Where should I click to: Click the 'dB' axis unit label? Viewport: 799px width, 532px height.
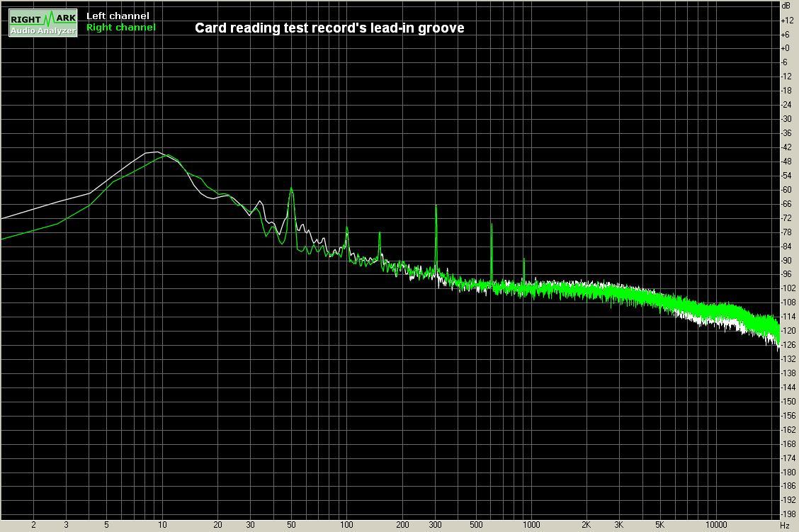coord(786,6)
